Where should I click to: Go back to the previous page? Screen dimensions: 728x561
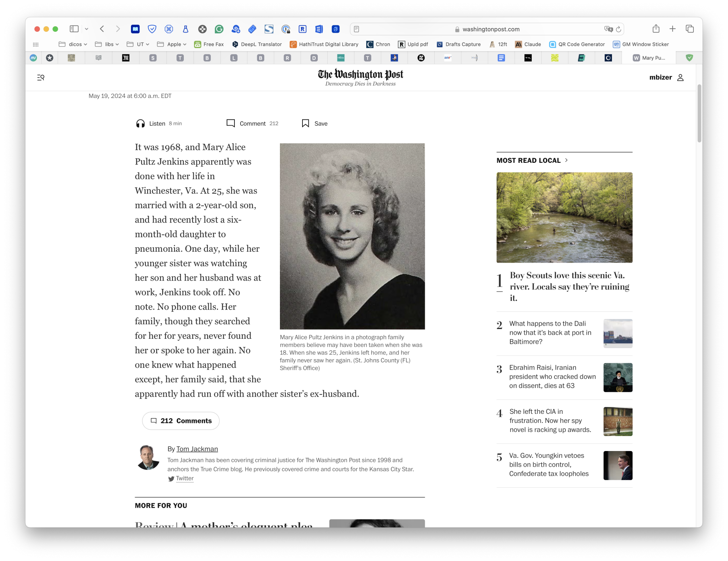click(x=102, y=29)
